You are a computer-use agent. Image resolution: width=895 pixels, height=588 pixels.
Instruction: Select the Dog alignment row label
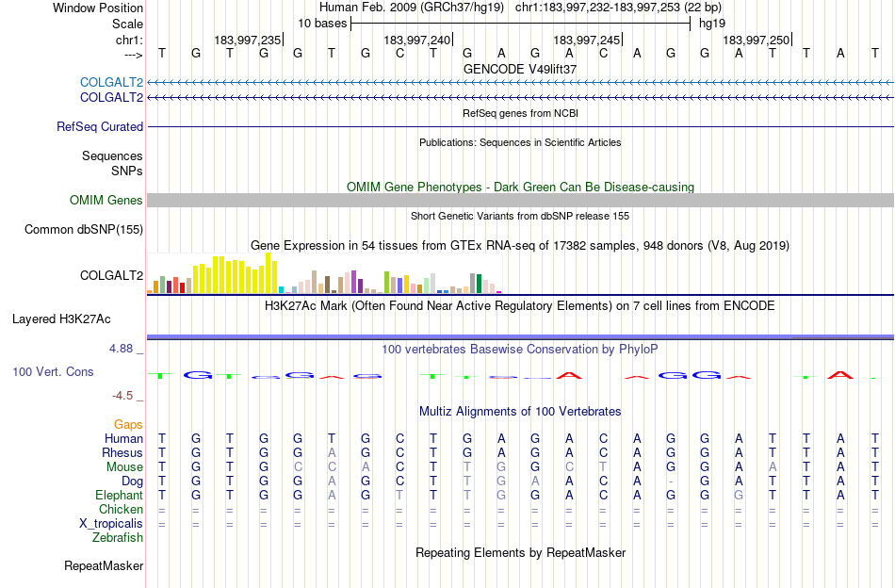tap(133, 482)
